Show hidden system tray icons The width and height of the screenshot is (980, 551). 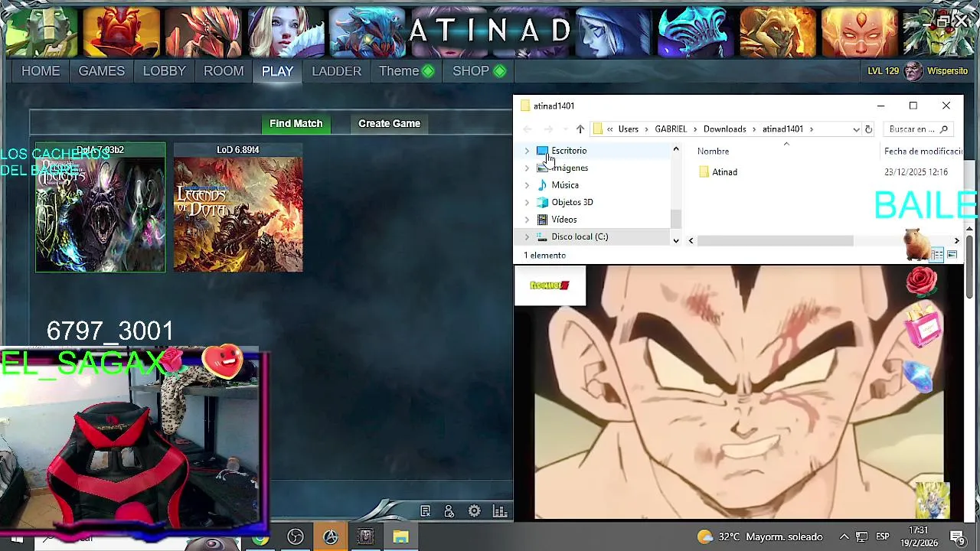pyautogui.click(x=844, y=537)
